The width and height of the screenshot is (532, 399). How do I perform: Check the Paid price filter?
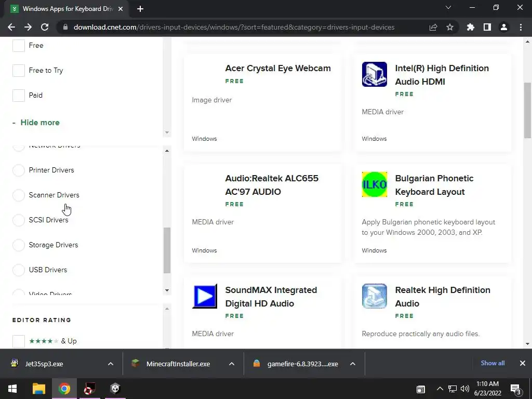pyautogui.click(x=19, y=96)
